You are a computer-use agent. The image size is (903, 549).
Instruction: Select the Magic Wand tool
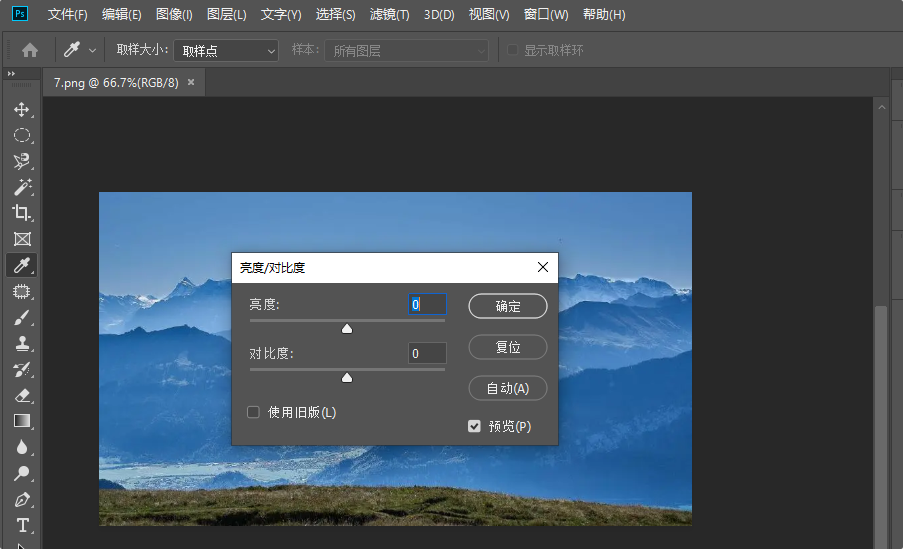22,187
